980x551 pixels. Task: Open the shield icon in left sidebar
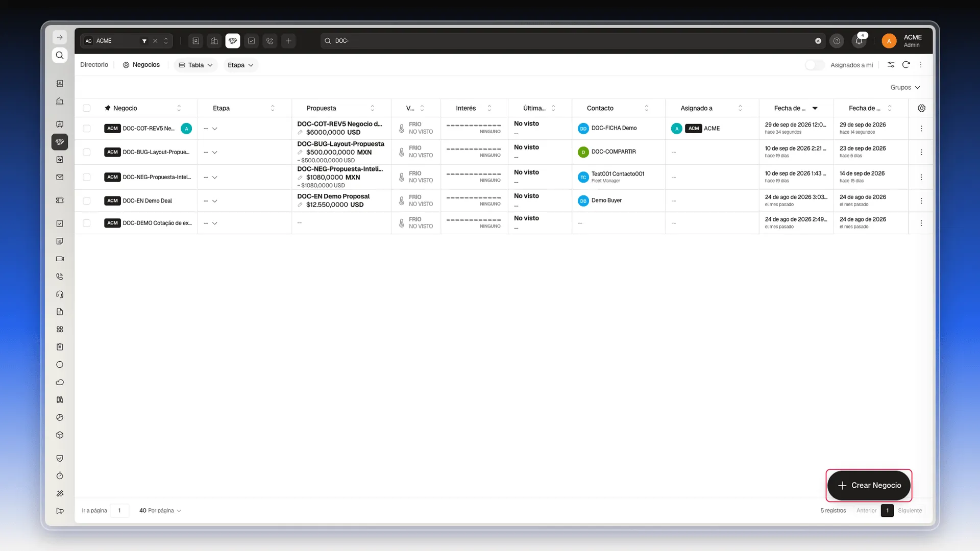pos(60,458)
